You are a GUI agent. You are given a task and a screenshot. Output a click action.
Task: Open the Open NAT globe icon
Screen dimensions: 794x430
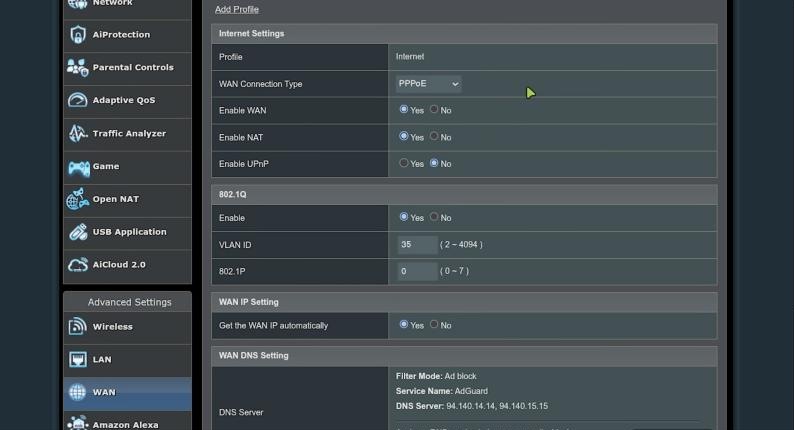pyautogui.click(x=77, y=199)
